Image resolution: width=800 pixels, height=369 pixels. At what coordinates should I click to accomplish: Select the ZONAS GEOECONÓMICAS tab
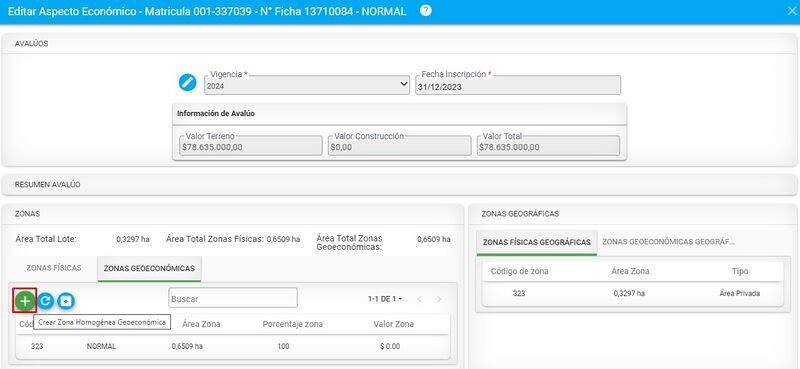tap(149, 268)
